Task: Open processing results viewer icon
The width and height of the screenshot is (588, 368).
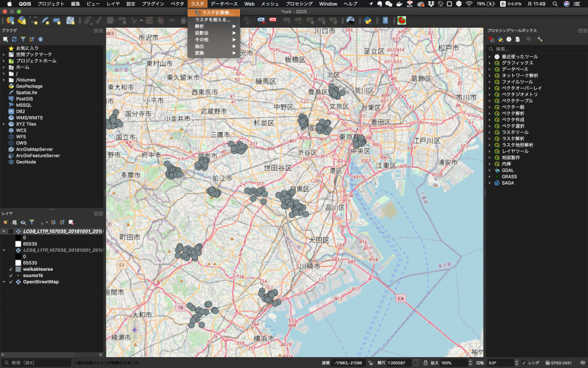Action: tap(517, 39)
